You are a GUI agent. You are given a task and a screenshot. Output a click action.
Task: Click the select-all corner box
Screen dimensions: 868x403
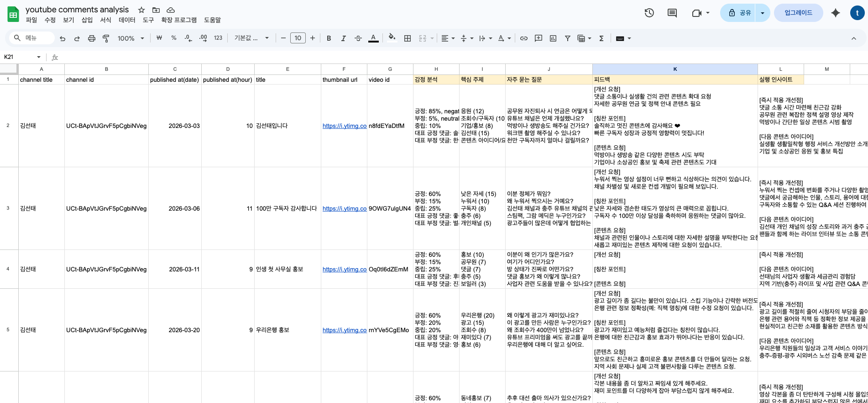click(9, 69)
